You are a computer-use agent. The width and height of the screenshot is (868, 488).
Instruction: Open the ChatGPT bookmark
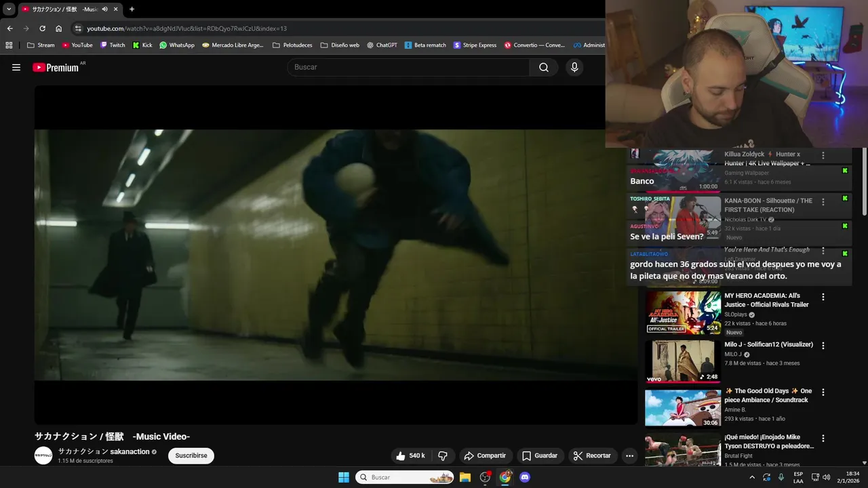382,45
